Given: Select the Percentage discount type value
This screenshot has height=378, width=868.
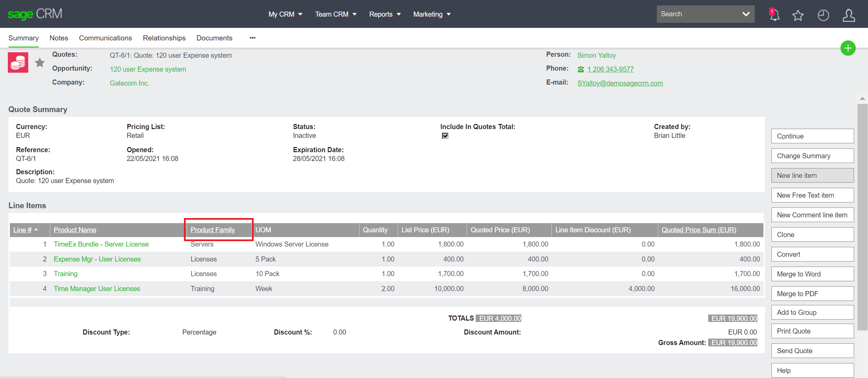Looking at the screenshot, I should 199,332.
